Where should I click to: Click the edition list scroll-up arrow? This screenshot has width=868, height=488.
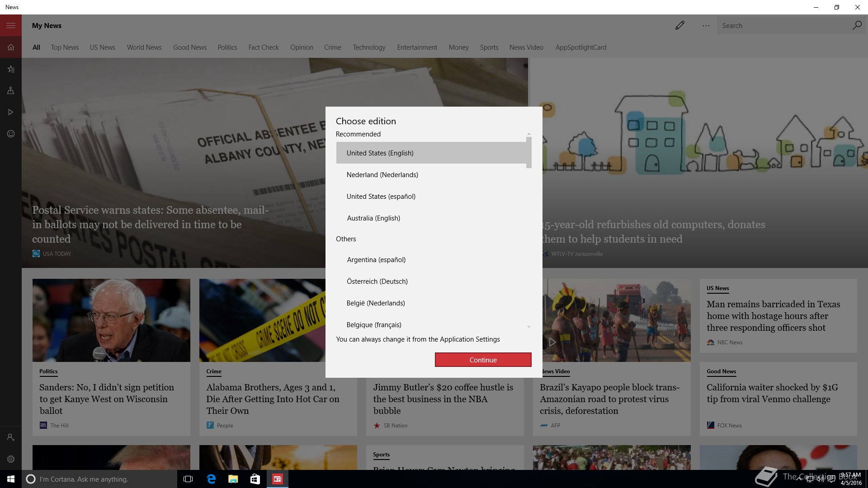528,134
